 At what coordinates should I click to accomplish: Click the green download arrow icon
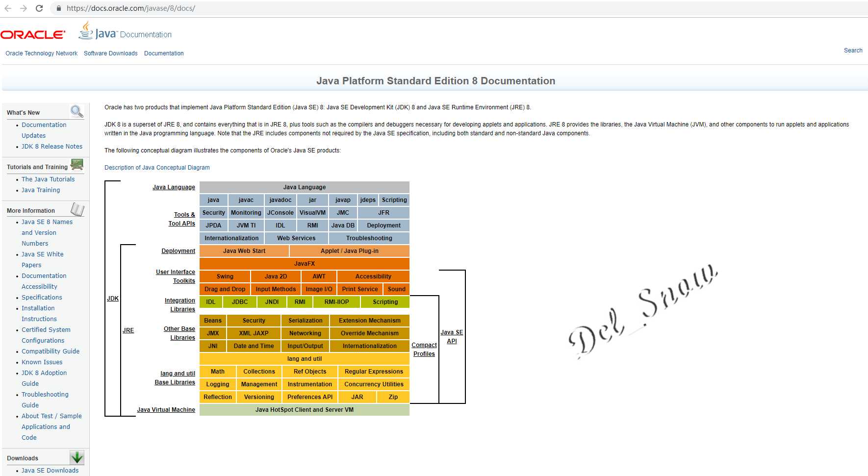pos(77,457)
